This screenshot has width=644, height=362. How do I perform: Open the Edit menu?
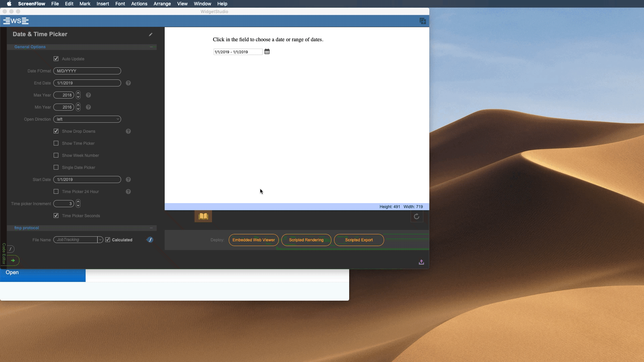pyautogui.click(x=69, y=4)
